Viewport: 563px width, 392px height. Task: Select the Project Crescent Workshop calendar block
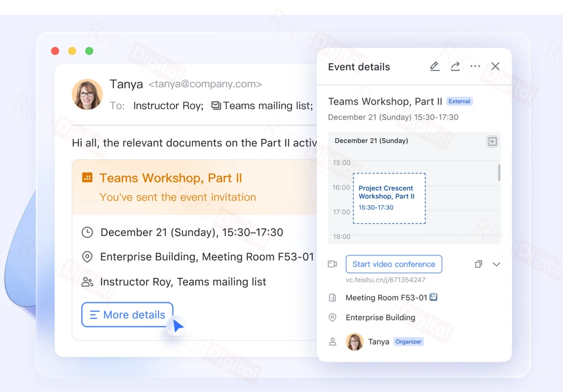pos(389,198)
